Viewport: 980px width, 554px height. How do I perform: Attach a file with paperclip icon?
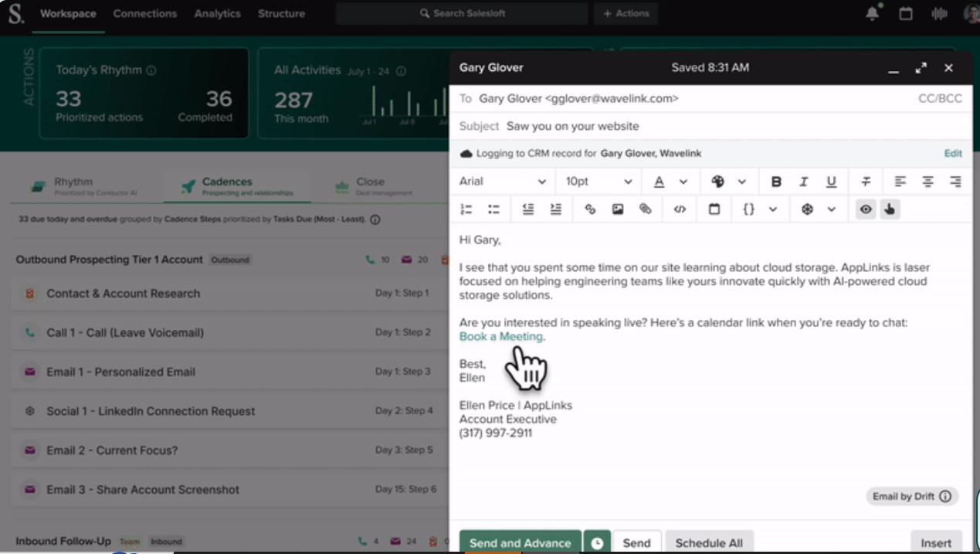tap(646, 209)
